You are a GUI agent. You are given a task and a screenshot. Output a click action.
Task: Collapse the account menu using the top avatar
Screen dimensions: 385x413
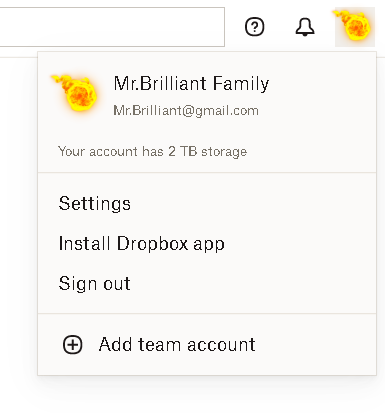coord(355,27)
